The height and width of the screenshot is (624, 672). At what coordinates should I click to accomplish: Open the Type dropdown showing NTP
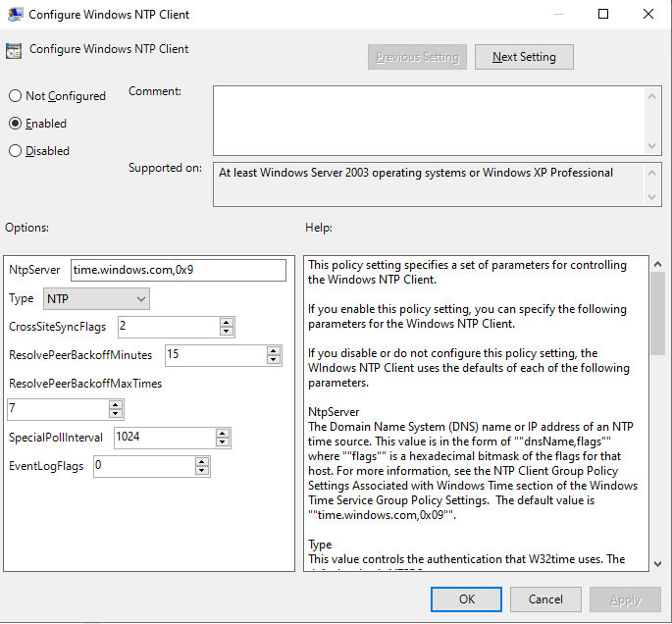coord(96,298)
